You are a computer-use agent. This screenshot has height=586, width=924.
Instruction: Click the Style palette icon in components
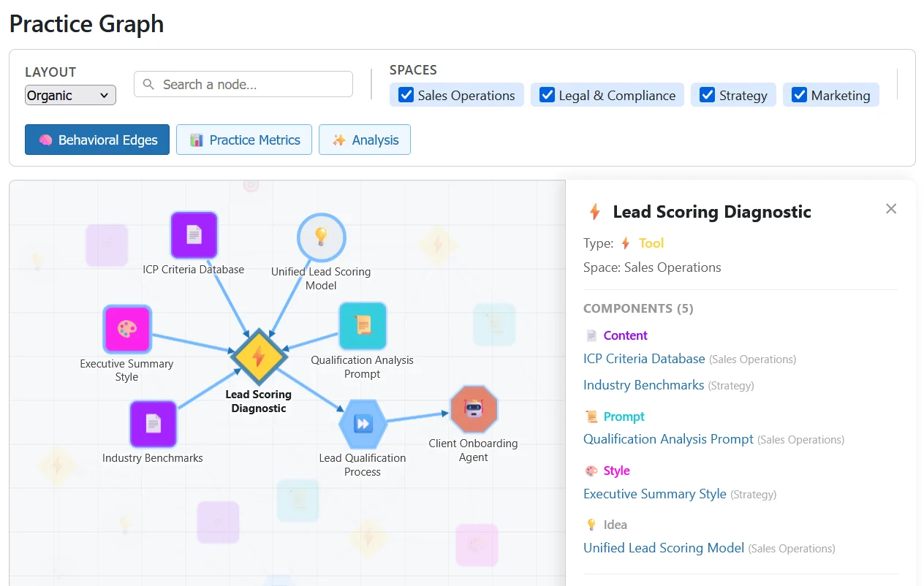pyautogui.click(x=592, y=471)
